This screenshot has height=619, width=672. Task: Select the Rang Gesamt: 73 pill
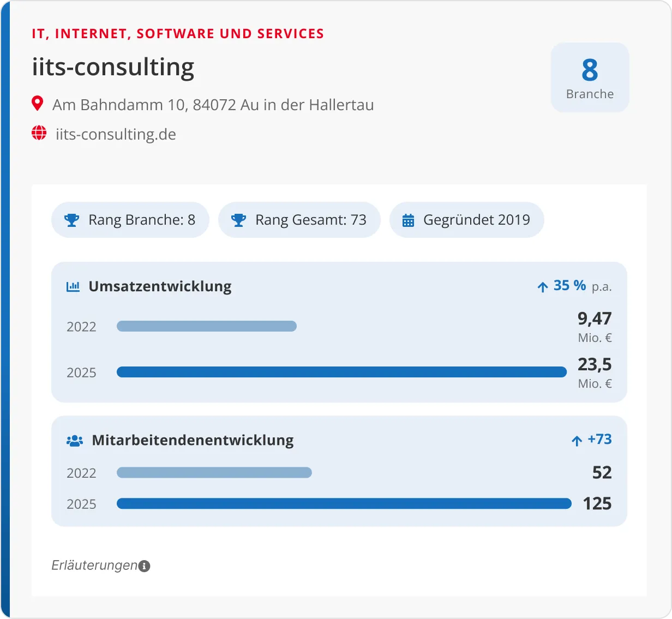click(299, 220)
